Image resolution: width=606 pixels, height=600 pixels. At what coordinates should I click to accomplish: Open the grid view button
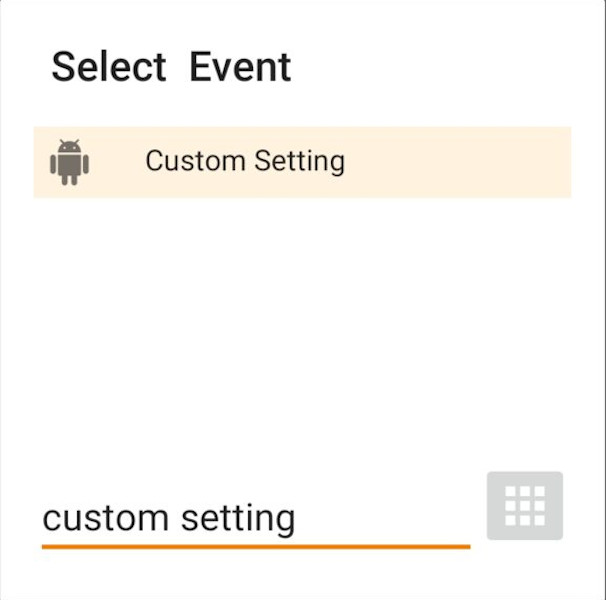pyautogui.click(x=524, y=506)
